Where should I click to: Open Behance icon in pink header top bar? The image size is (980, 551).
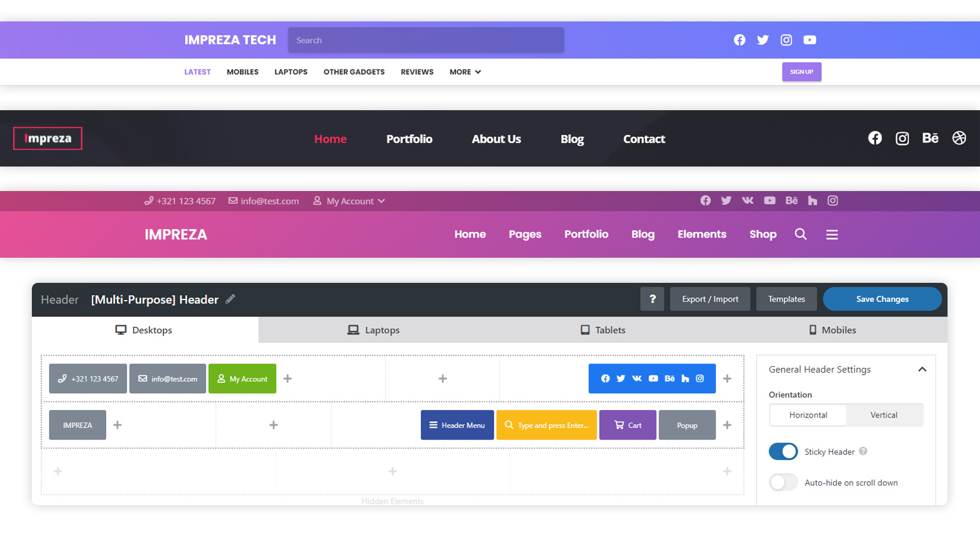791,201
